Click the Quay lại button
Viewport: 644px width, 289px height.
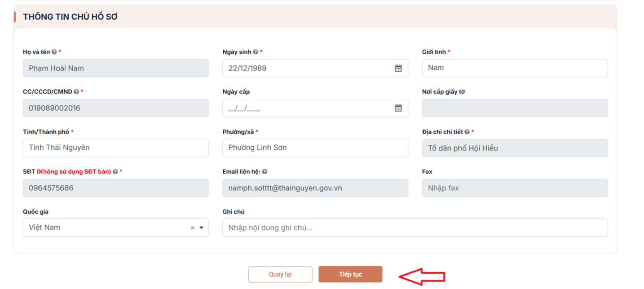(280, 274)
